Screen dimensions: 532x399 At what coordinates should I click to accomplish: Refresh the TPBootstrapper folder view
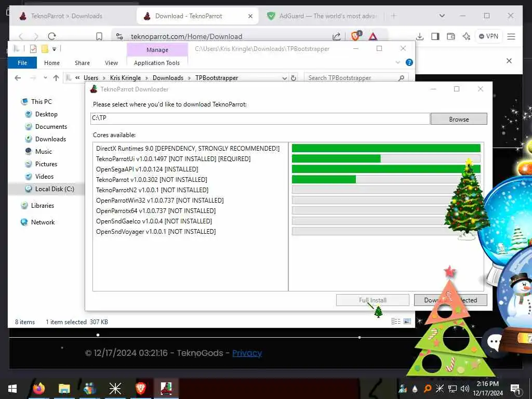point(294,78)
